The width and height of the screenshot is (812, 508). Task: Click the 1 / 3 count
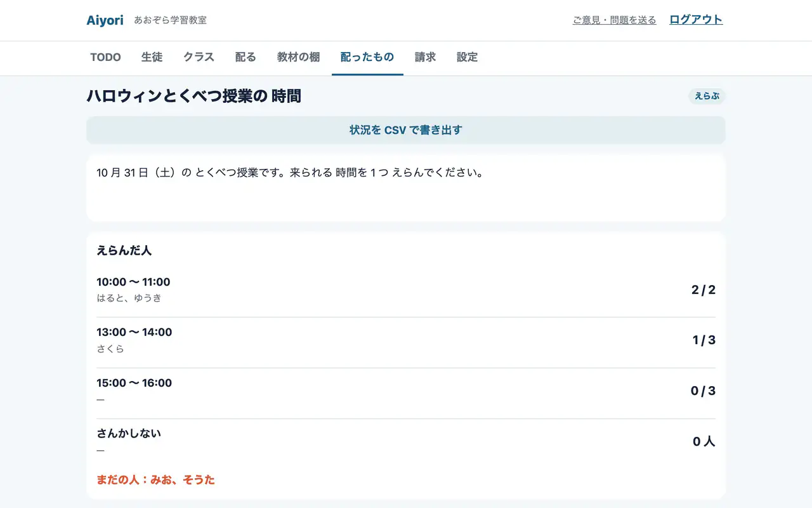click(x=704, y=340)
